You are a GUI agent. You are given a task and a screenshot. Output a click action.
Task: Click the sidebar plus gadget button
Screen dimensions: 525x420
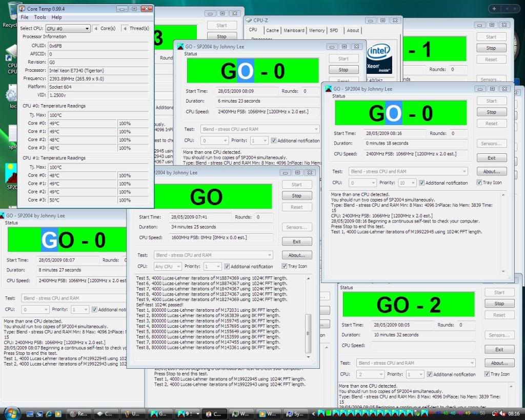tap(494, 9)
